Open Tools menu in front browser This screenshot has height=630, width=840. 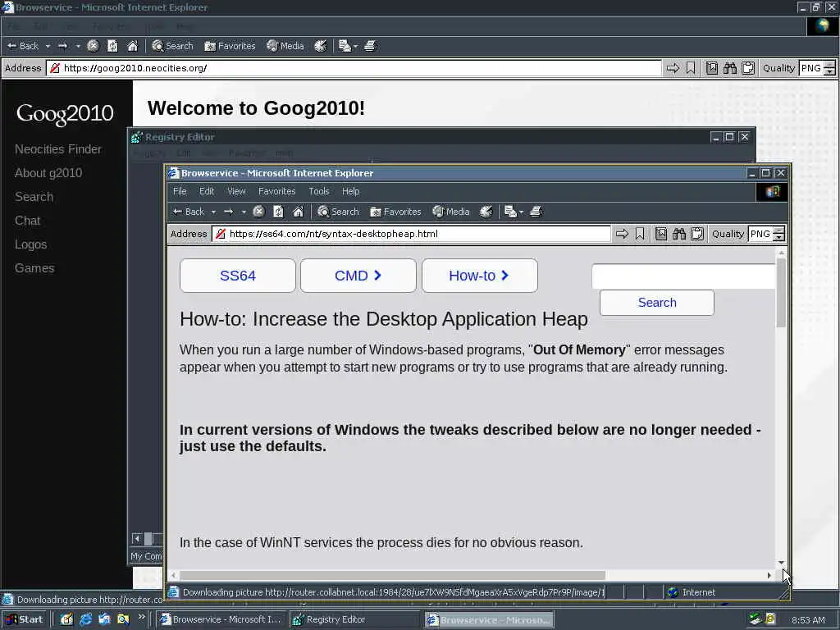319,191
